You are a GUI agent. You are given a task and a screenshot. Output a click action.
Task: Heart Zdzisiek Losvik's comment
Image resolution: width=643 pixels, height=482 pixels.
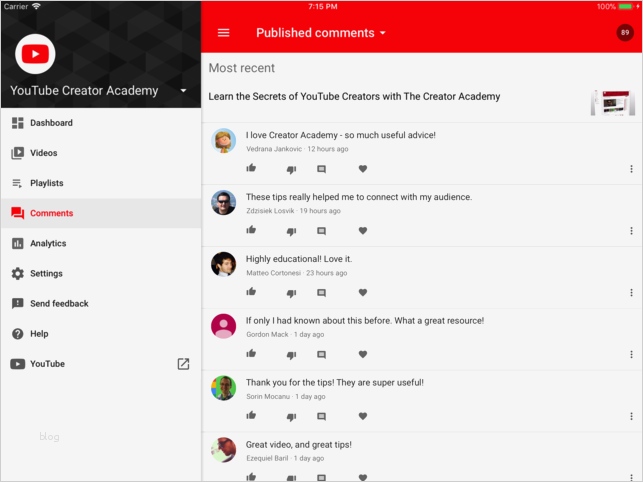coord(363,231)
